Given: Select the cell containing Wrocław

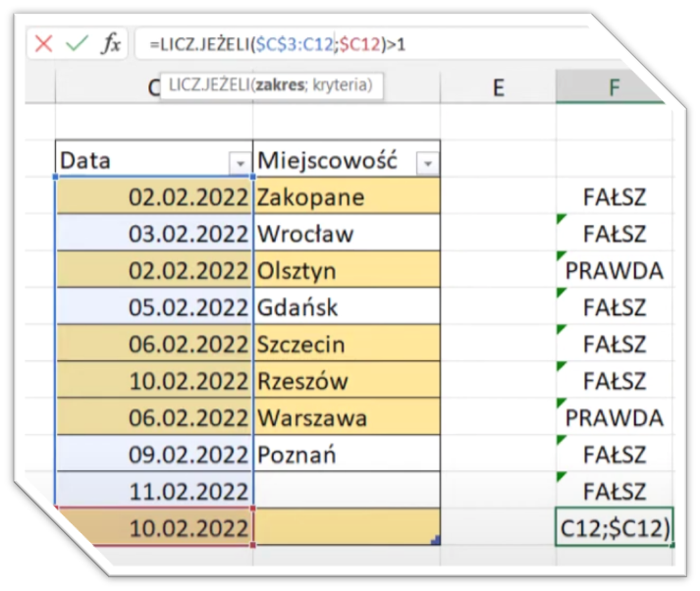Looking at the screenshot, I should point(346,235).
